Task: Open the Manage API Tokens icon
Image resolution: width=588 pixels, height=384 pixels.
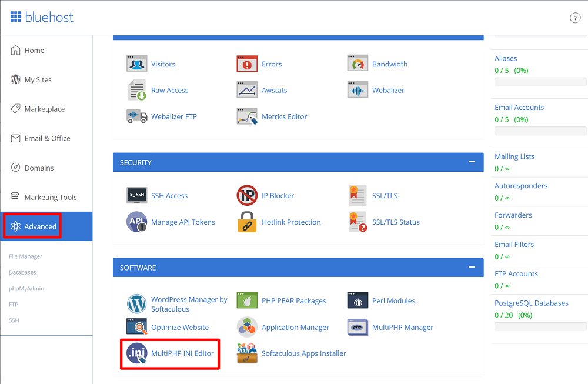Action: coord(136,222)
